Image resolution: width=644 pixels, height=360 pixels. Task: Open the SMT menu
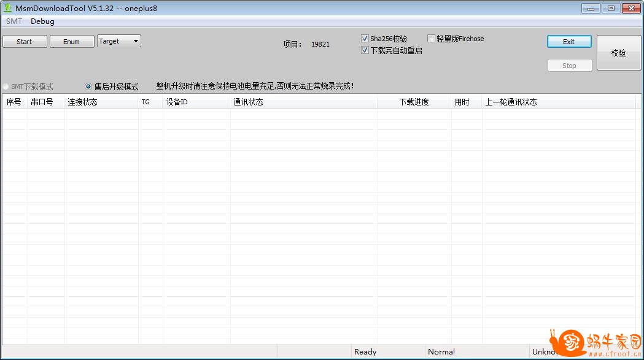click(14, 21)
